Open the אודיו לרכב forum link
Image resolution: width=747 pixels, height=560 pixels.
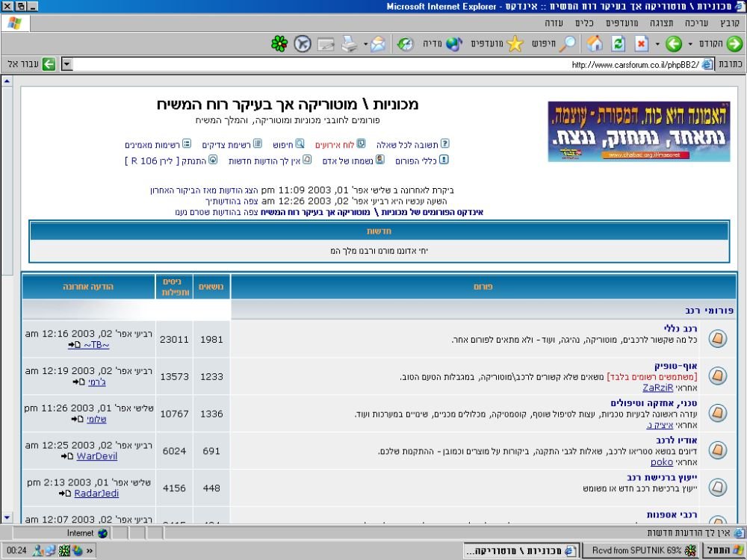(x=677, y=440)
